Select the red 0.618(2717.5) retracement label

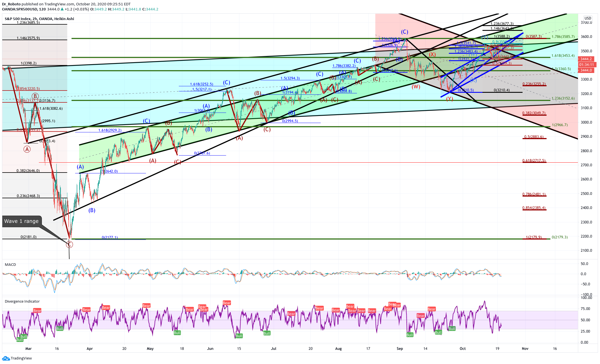(534, 161)
